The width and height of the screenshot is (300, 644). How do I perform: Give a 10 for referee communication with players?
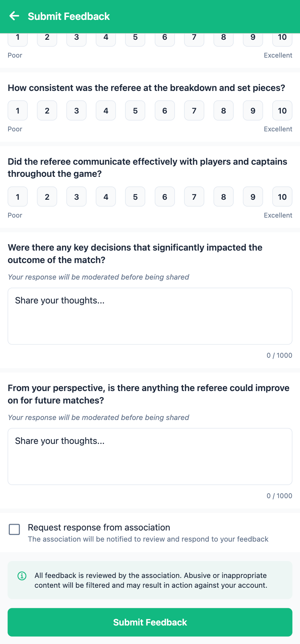(x=282, y=196)
